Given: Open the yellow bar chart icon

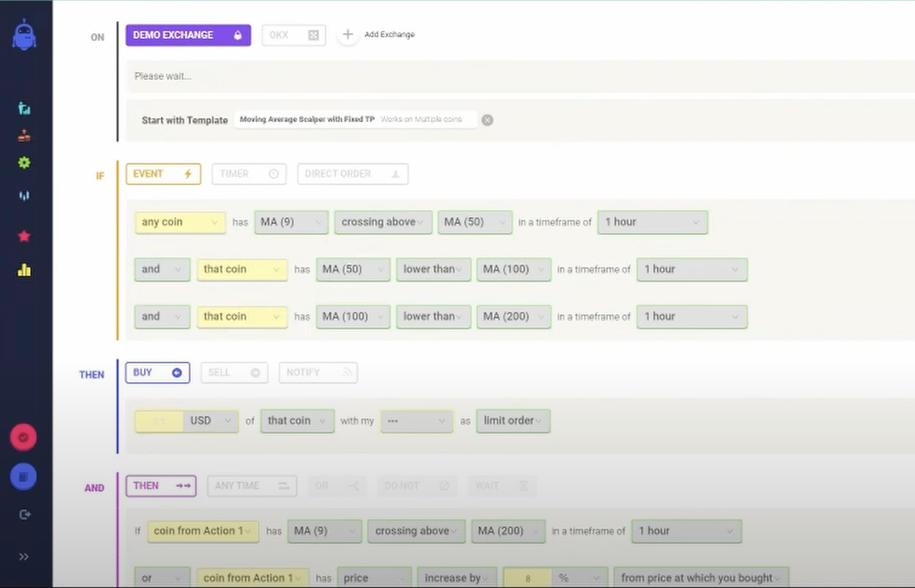Looking at the screenshot, I should point(24,271).
